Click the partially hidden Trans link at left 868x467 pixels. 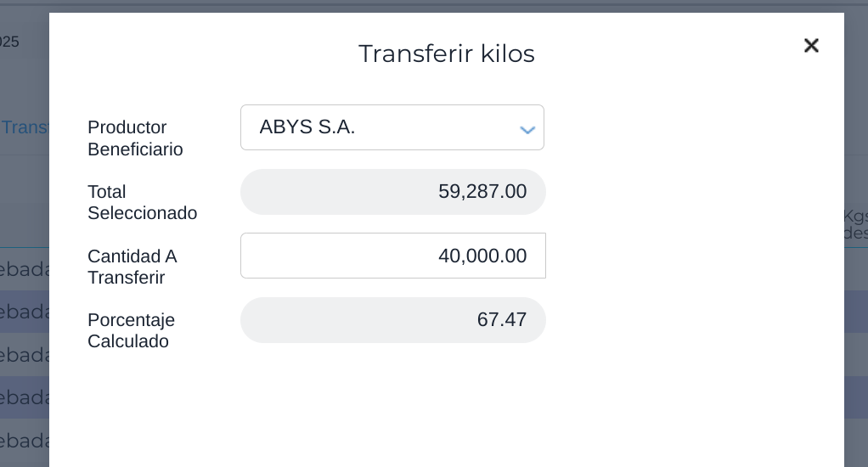point(24,127)
